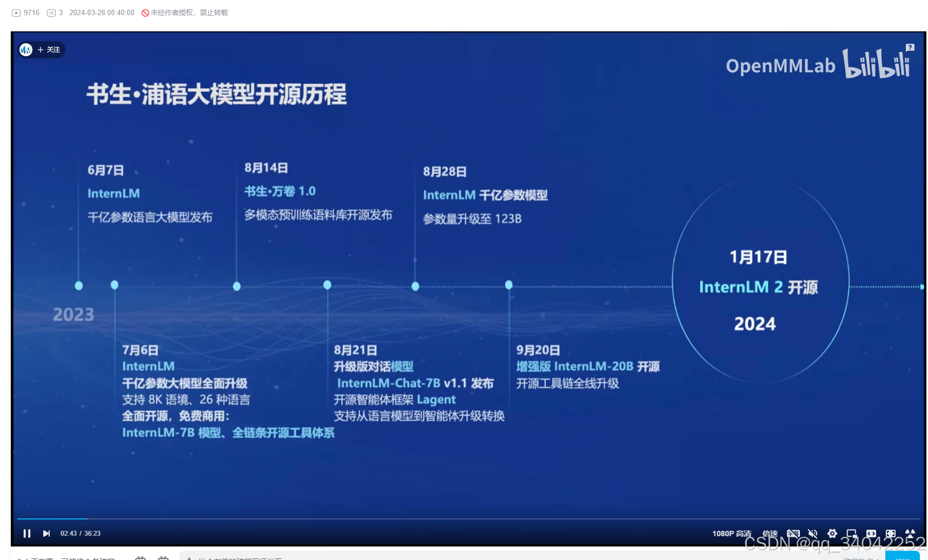Follow the uploader with + 关注
The width and height of the screenshot is (928, 560).
[49, 50]
